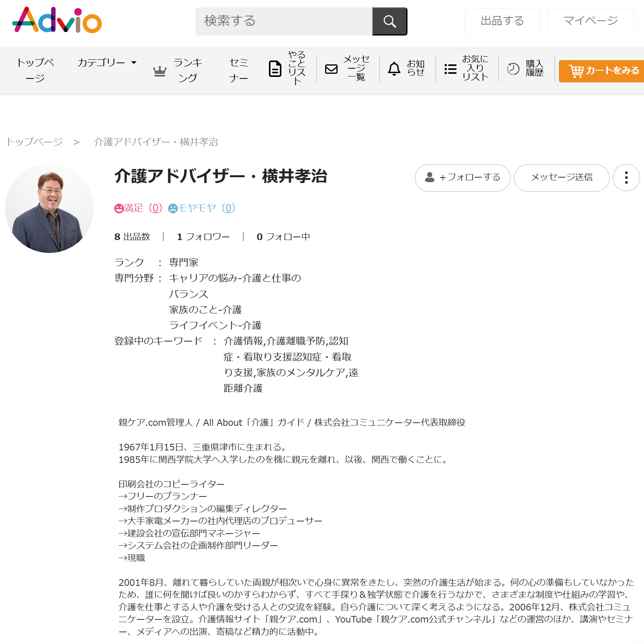Image resolution: width=644 pixels, height=644 pixels.
Task: Click the 出品する button
Action: [x=502, y=21]
